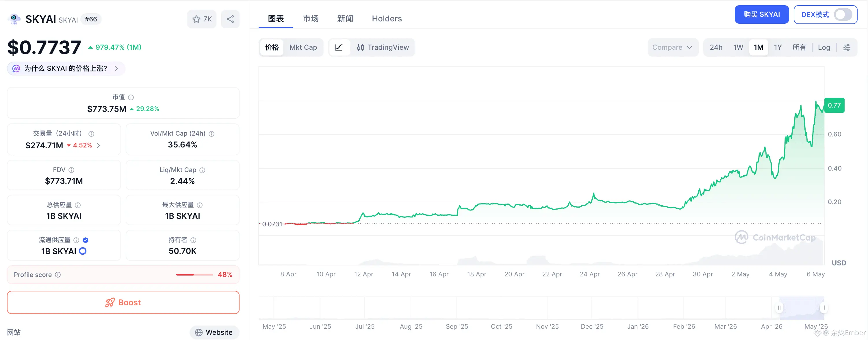Click the circulating supply ring icon

click(83, 251)
